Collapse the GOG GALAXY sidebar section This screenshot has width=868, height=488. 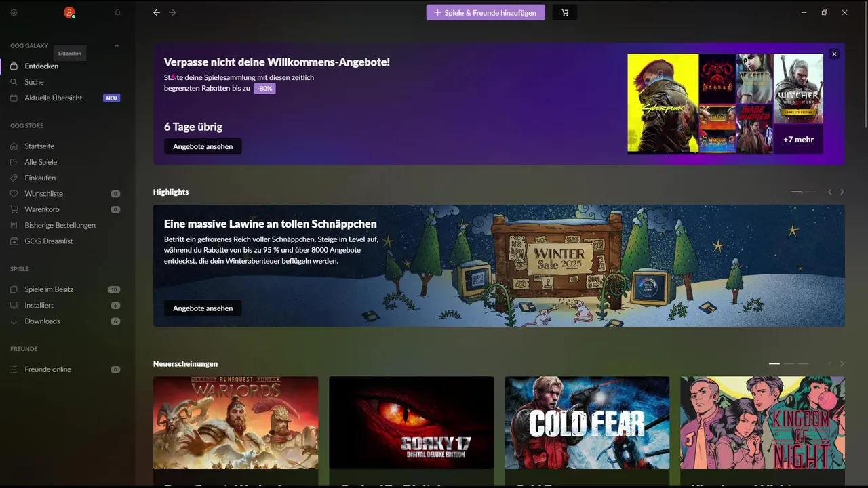(117, 46)
